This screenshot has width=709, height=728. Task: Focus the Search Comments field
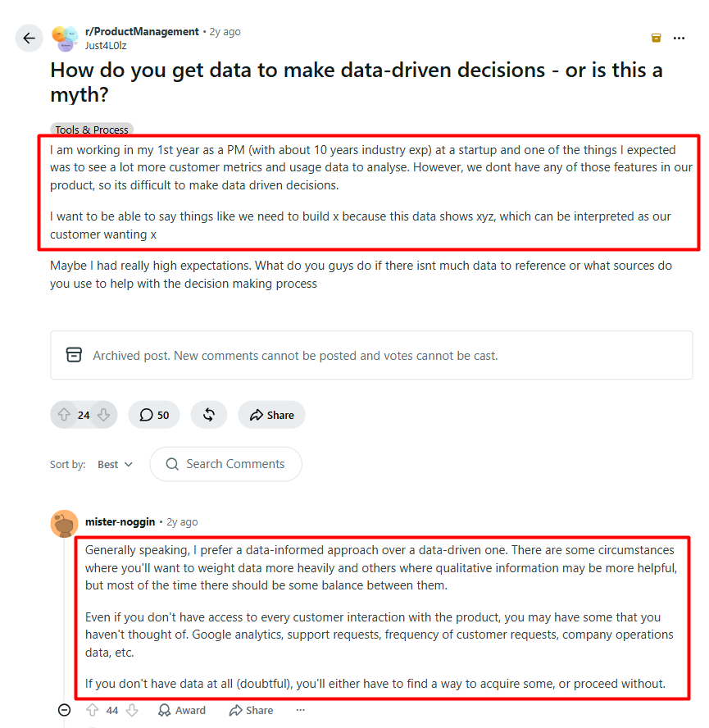tap(225, 464)
